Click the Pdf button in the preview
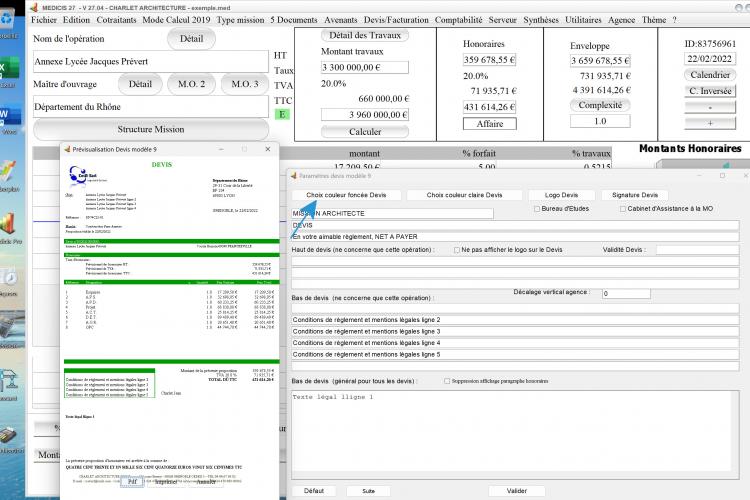 (x=132, y=482)
